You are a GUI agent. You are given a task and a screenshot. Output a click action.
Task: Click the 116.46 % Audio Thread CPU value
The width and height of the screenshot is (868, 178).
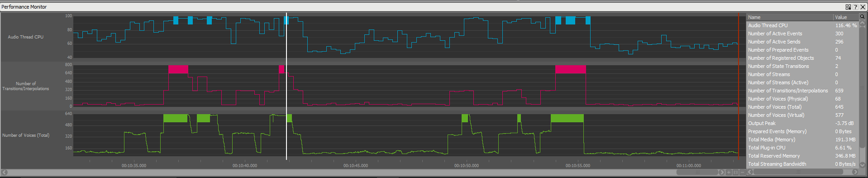(x=846, y=25)
